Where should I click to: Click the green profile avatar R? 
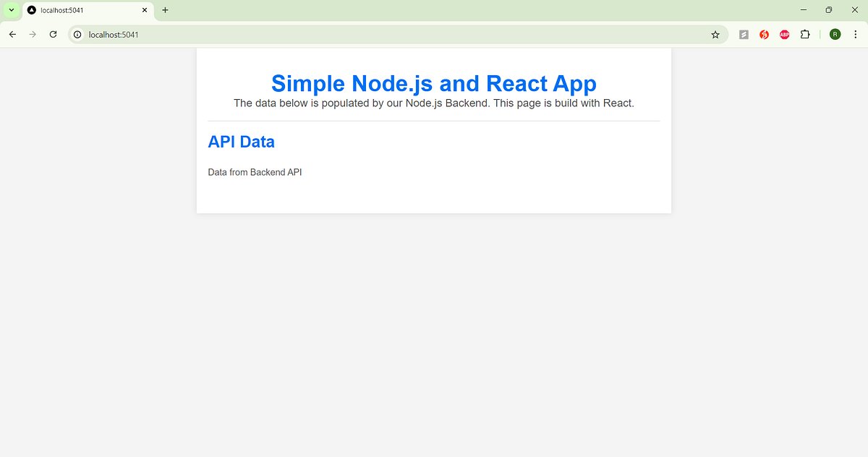click(x=835, y=34)
